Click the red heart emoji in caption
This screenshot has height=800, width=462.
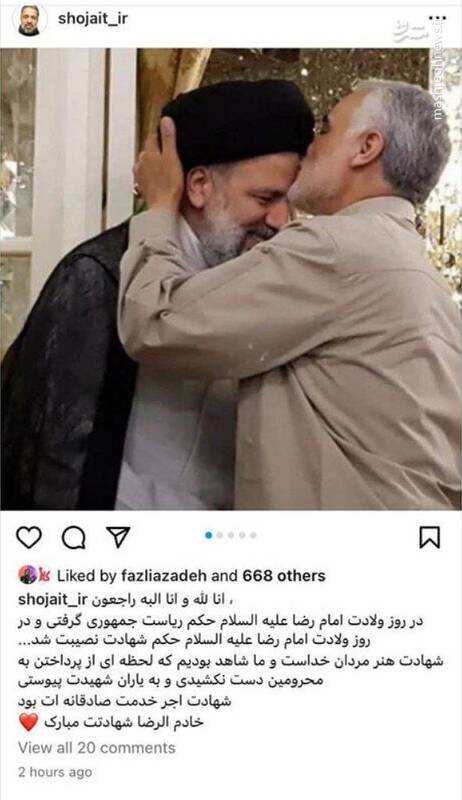29,722
